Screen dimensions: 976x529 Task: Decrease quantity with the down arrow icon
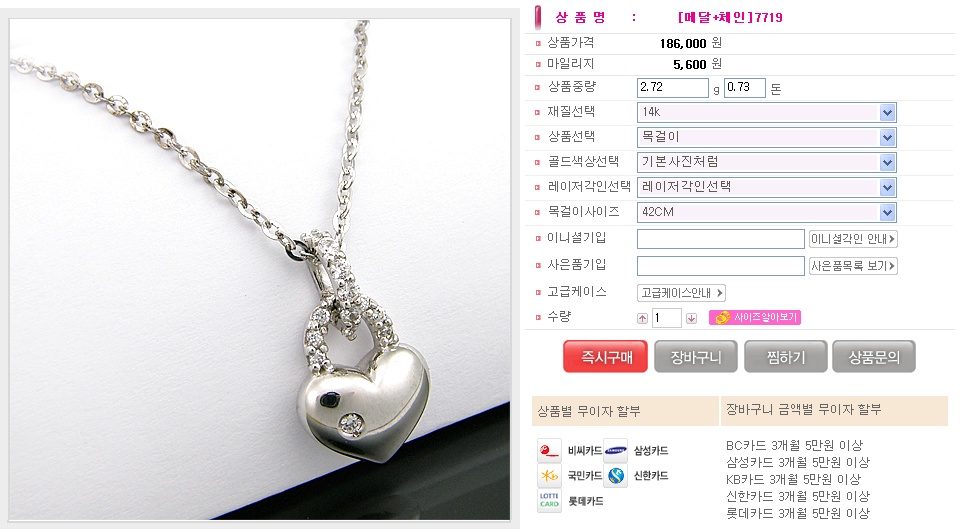[691, 319]
